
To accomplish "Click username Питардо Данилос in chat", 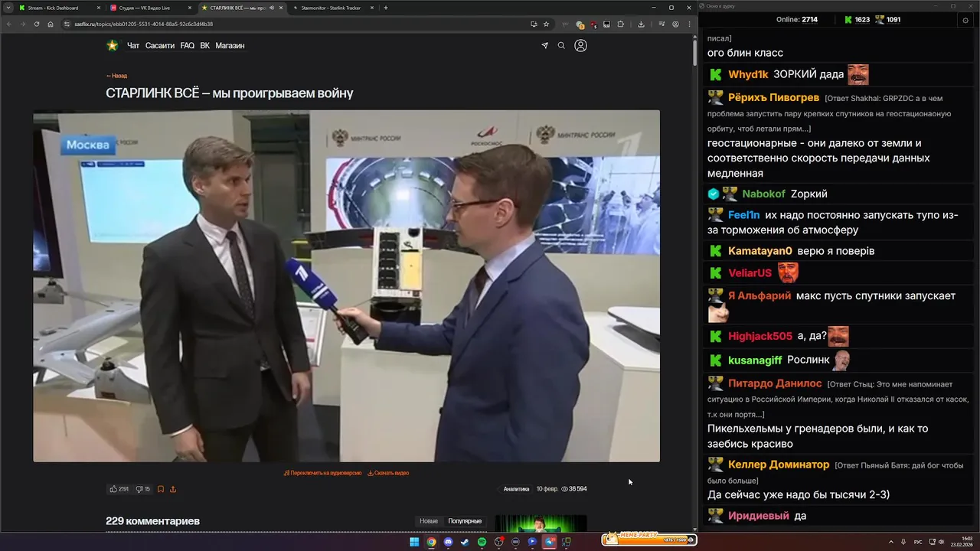I will [775, 383].
